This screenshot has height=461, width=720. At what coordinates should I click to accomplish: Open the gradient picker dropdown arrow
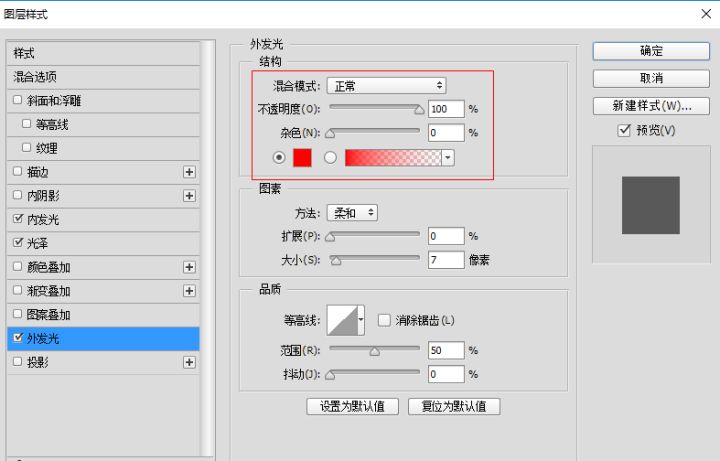point(448,157)
